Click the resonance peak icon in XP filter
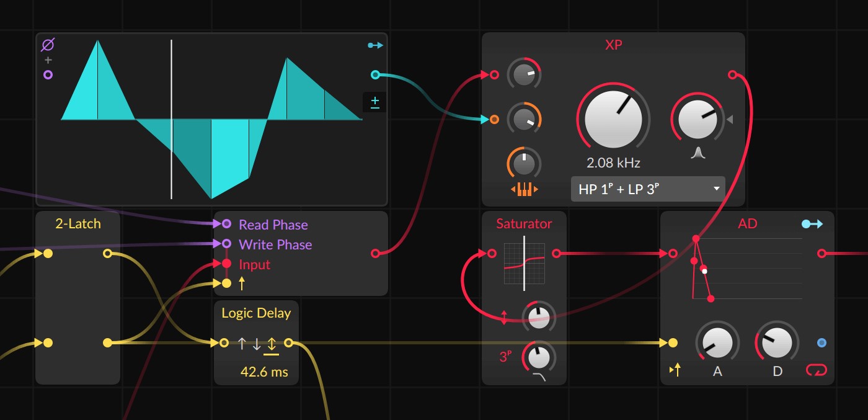This screenshot has width=868, height=420. pyautogui.click(x=698, y=153)
